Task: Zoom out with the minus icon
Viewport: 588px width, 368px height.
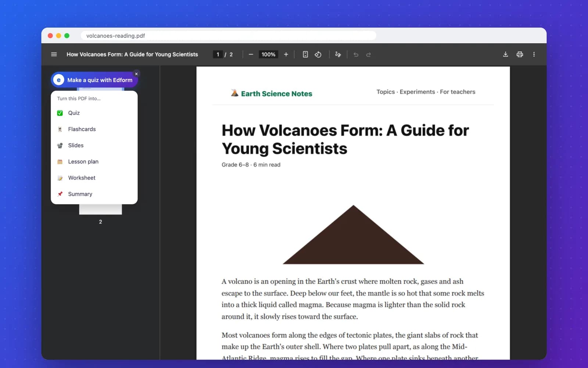Action: point(251,54)
